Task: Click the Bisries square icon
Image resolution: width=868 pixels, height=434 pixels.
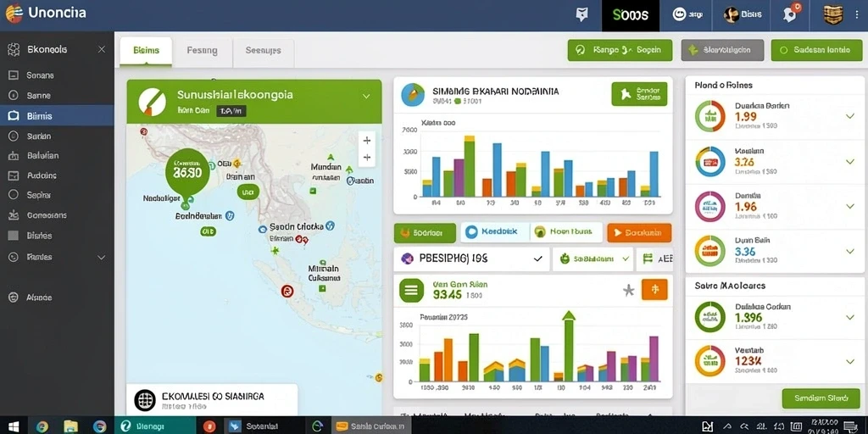Action: pyautogui.click(x=14, y=236)
